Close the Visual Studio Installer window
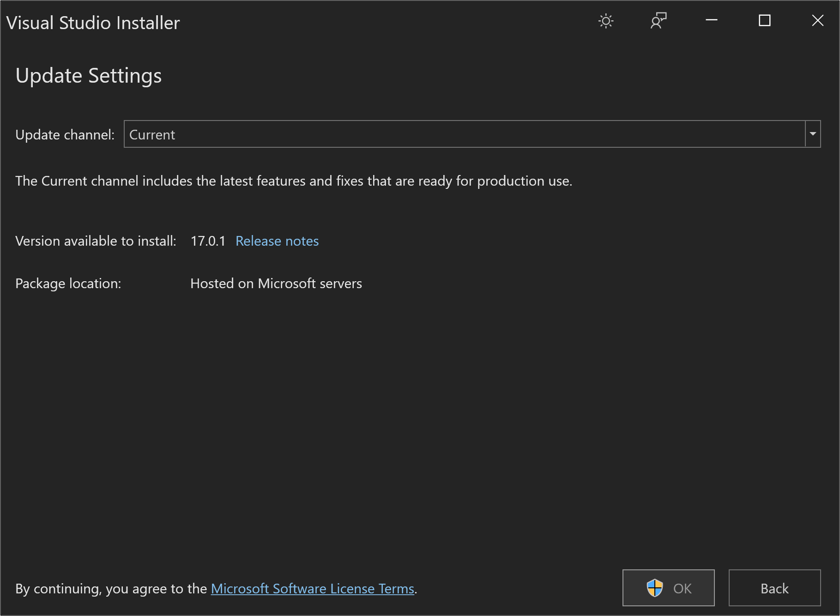840x616 pixels. click(x=817, y=20)
